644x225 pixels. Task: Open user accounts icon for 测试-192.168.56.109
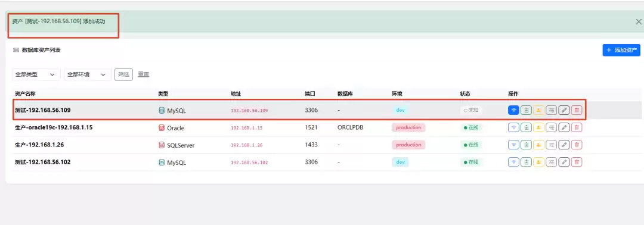pos(539,110)
